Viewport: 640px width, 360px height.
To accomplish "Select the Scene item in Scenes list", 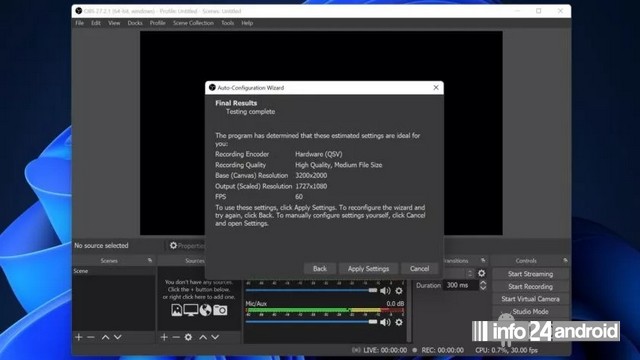I will tap(113, 271).
